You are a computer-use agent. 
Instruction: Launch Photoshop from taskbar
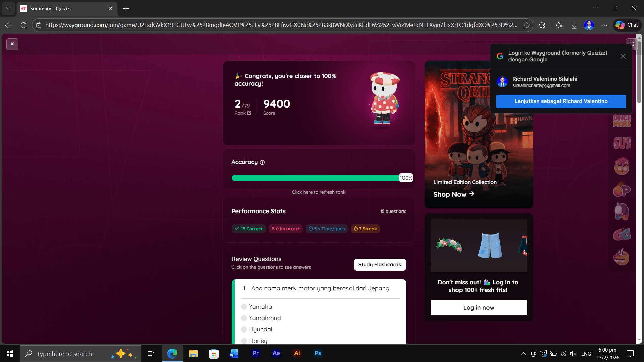click(x=318, y=354)
